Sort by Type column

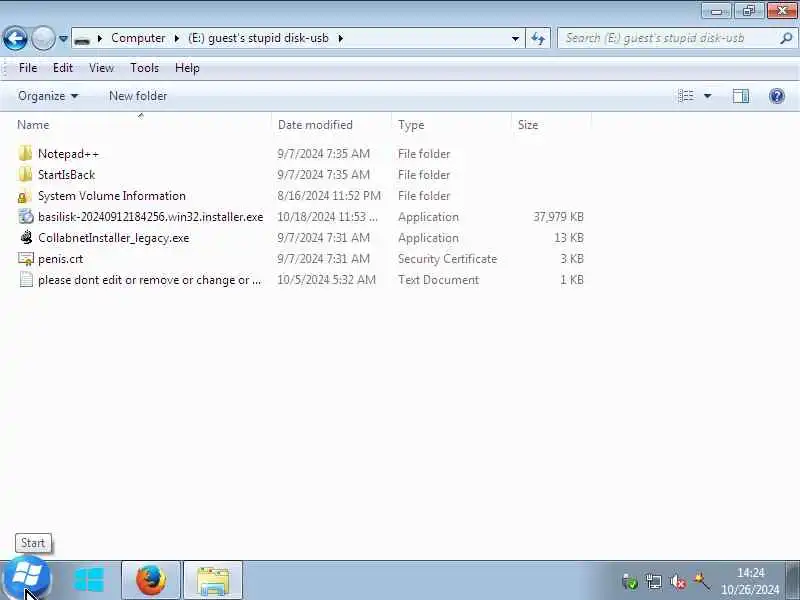coord(411,125)
